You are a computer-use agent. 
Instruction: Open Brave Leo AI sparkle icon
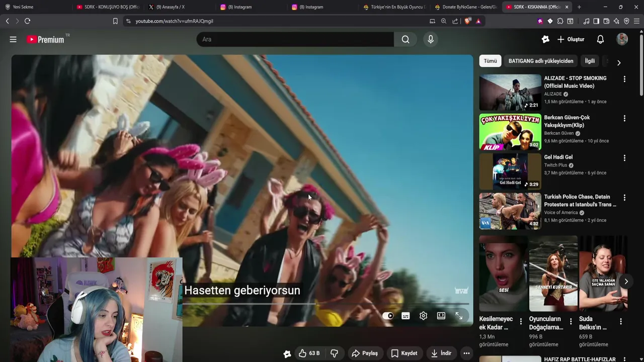tap(616, 21)
